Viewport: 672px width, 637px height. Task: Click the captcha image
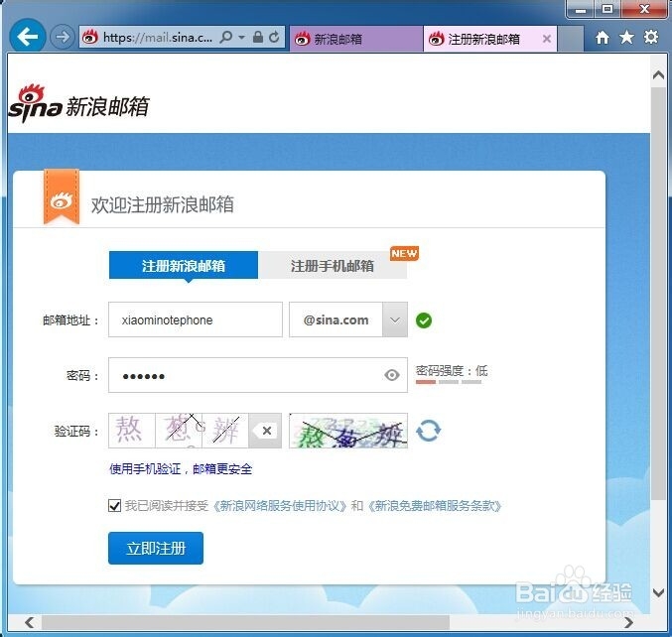coord(348,431)
